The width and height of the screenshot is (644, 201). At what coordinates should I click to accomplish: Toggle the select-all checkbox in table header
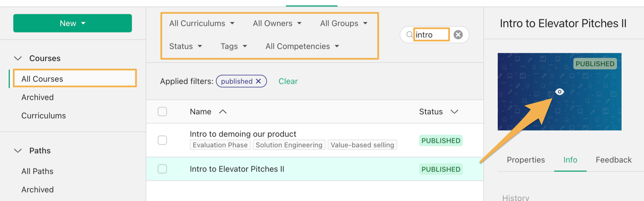click(x=162, y=111)
